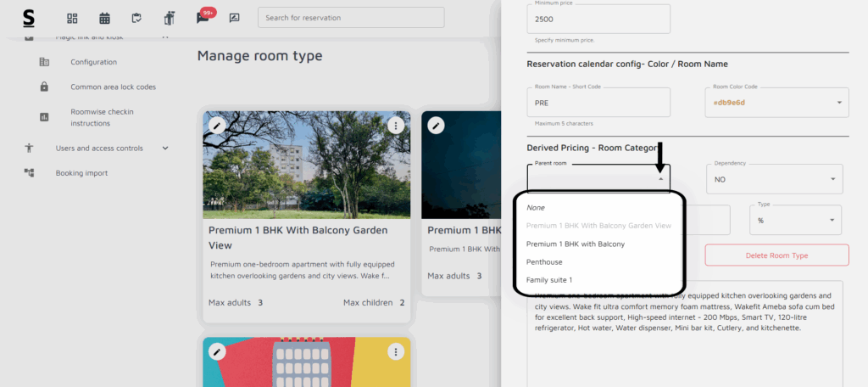The width and height of the screenshot is (868, 387).
Task: Click the Delete Room Type button
Action: click(x=776, y=255)
